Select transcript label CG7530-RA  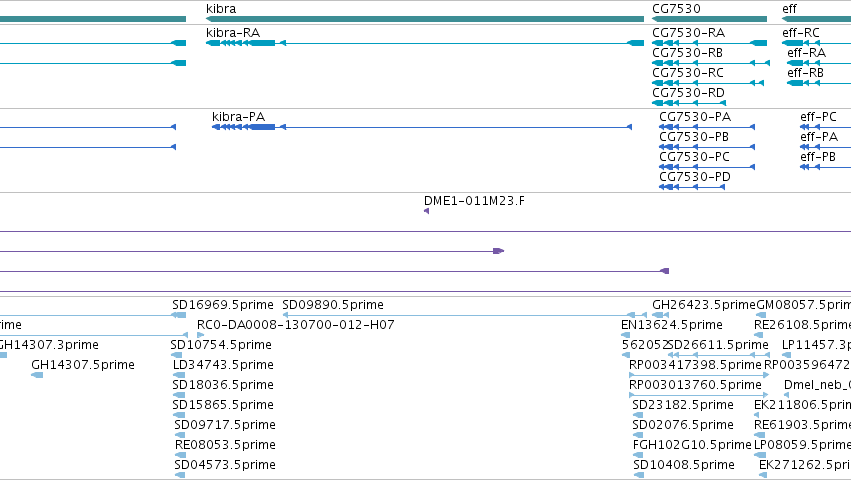coord(688,33)
